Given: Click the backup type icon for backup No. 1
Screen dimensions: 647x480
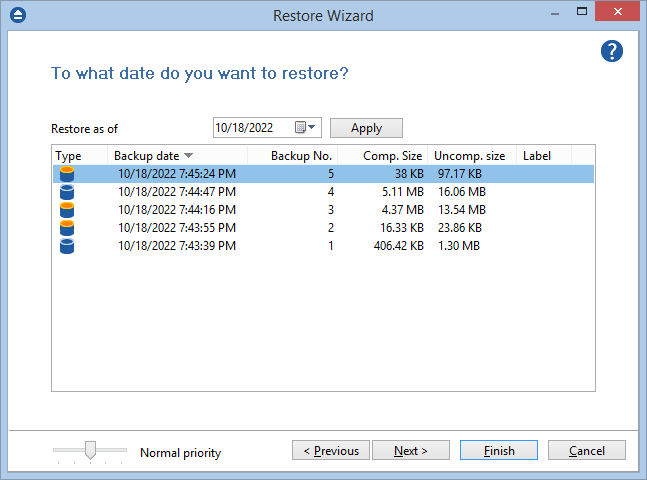Looking at the screenshot, I should point(67,245).
